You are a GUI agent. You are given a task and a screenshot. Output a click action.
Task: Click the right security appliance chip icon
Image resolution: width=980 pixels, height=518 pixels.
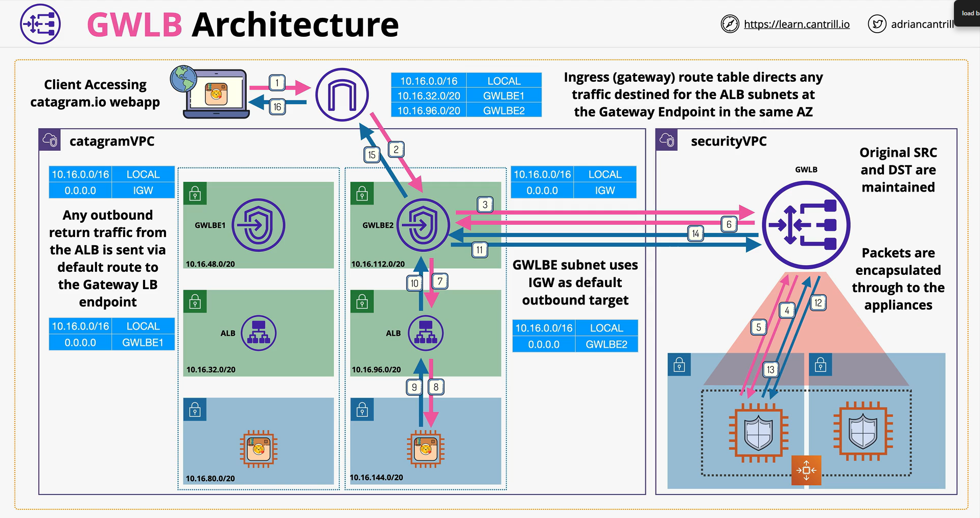point(863,431)
